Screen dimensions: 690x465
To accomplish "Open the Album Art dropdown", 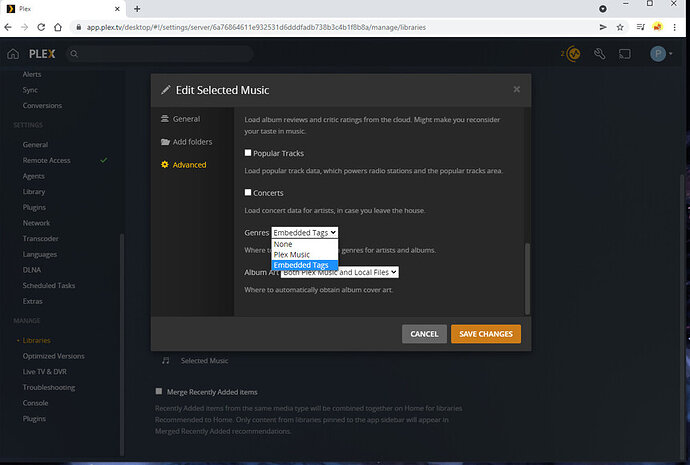I will (x=340, y=272).
